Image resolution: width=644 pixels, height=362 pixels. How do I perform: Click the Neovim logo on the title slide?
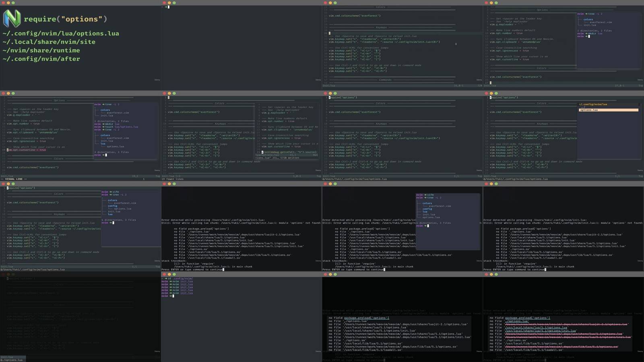click(x=12, y=19)
